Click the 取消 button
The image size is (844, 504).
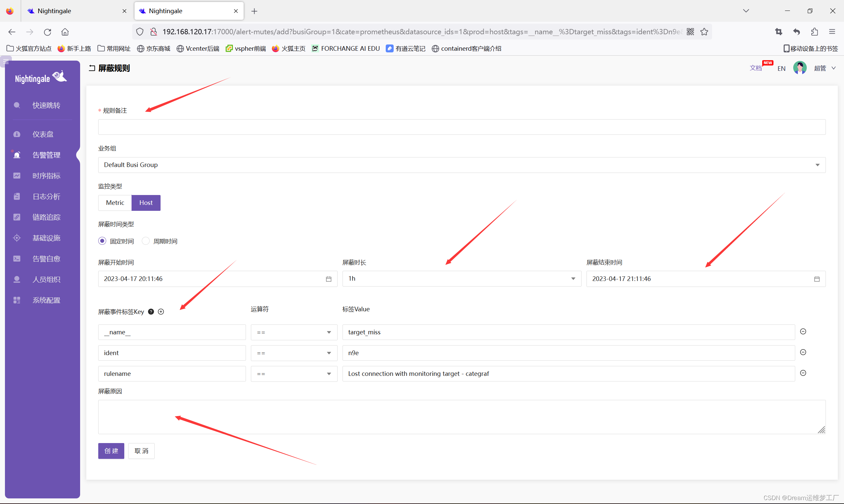(141, 451)
